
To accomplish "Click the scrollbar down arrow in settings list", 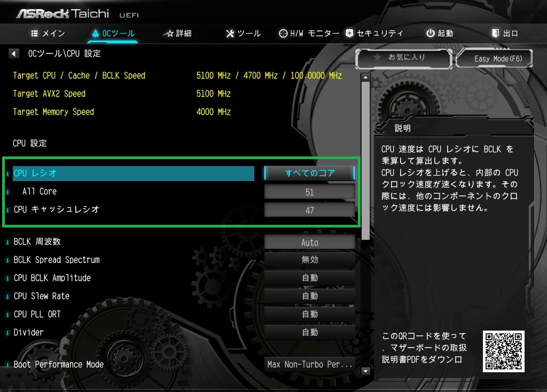I will 366,371.
